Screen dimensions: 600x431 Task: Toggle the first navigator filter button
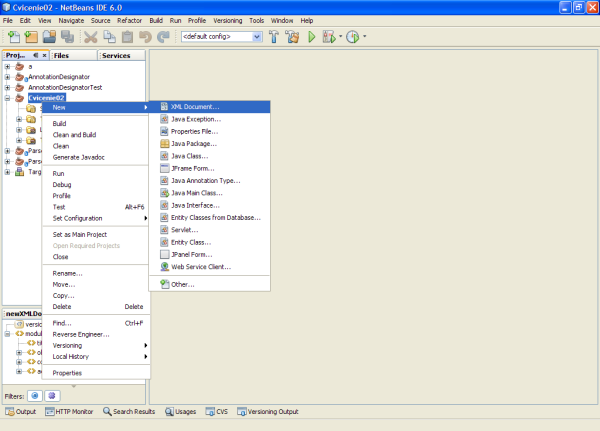point(35,396)
